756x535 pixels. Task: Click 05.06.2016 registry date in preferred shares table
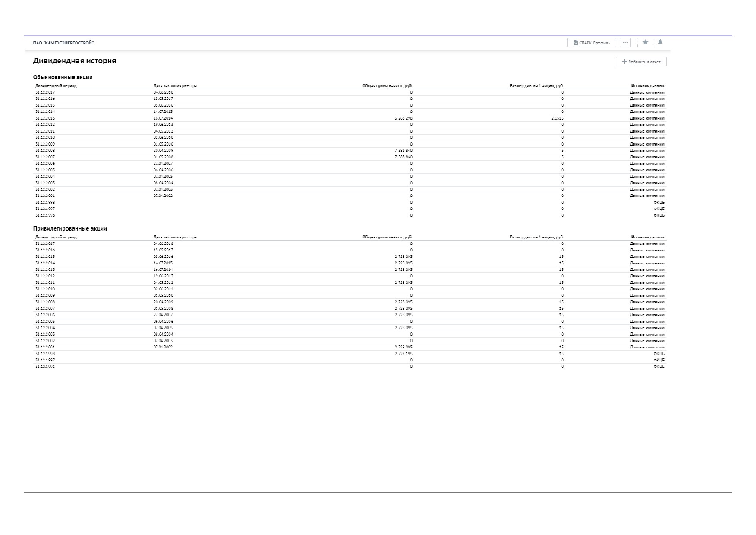click(163, 256)
